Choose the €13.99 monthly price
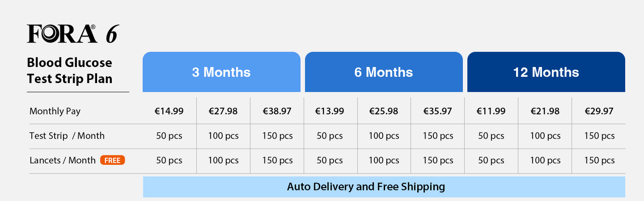The height and width of the screenshot is (201, 644). pos(330,111)
